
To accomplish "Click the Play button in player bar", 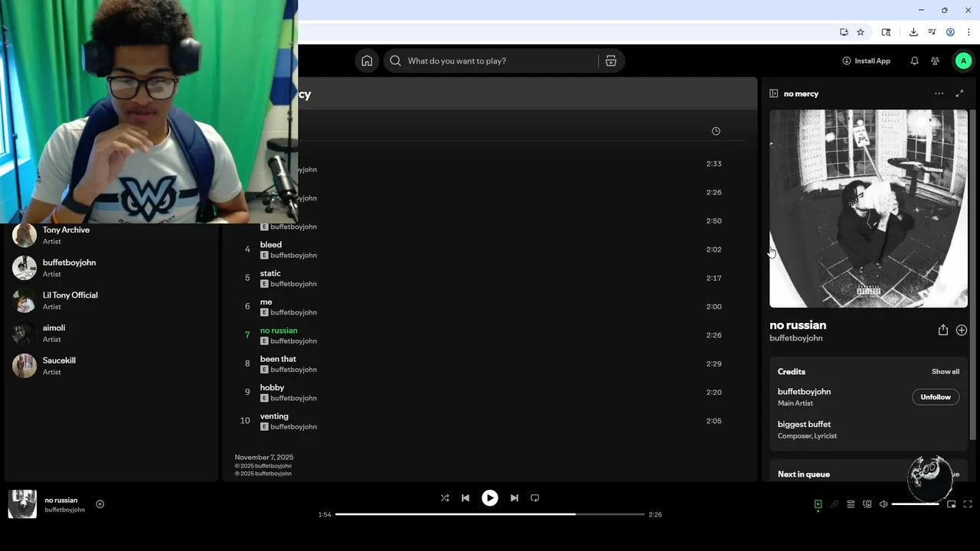I will [490, 498].
